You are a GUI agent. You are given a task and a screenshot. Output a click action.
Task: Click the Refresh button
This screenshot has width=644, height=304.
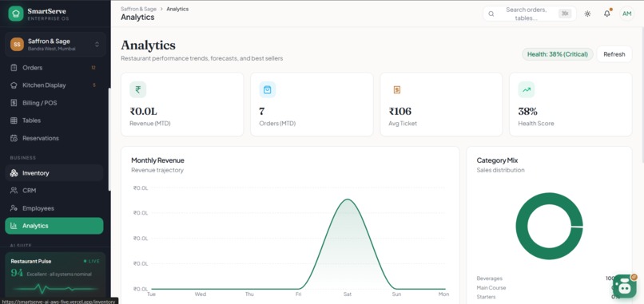pyautogui.click(x=614, y=54)
